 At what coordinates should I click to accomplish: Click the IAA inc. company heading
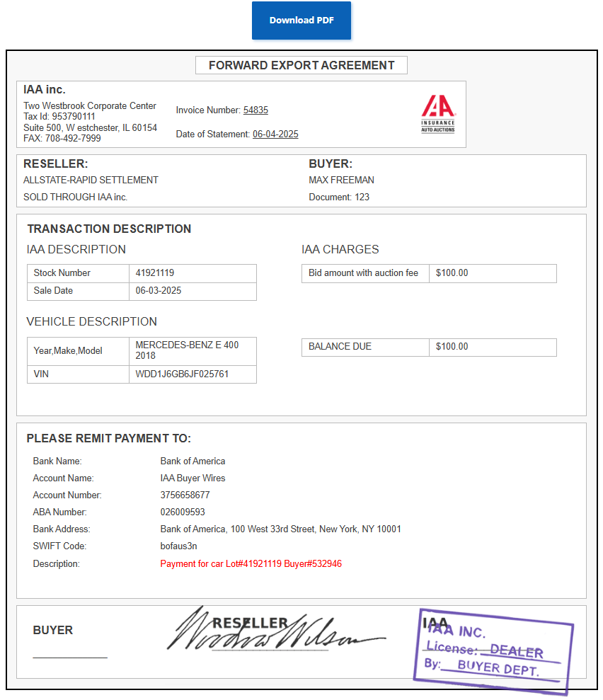click(x=45, y=89)
